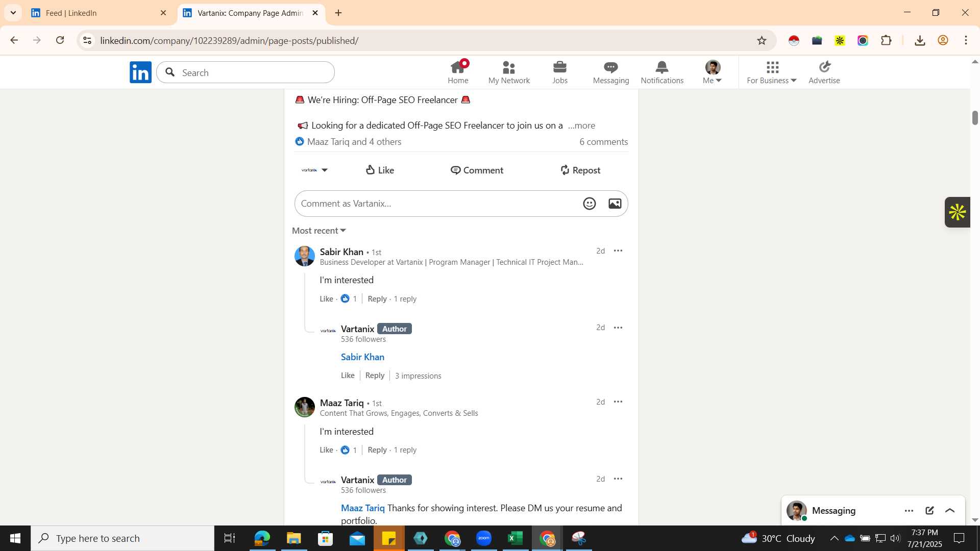Open My Network icon
The width and height of the screenshot is (980, 551).
coord(509,72)
